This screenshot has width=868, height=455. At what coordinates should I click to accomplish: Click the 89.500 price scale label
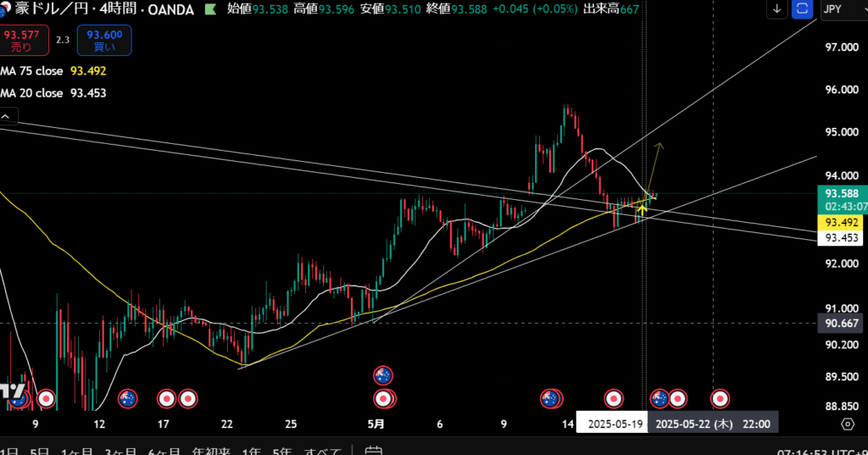[842, 377]
